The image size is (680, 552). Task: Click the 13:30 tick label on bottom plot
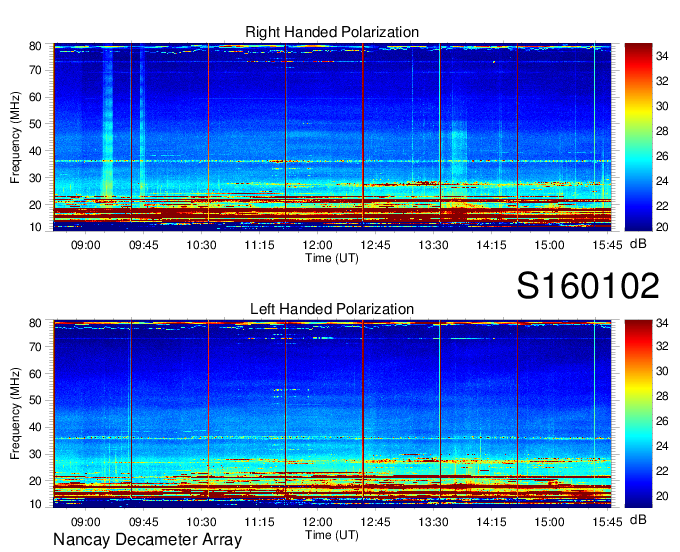(x=433, y=522)
